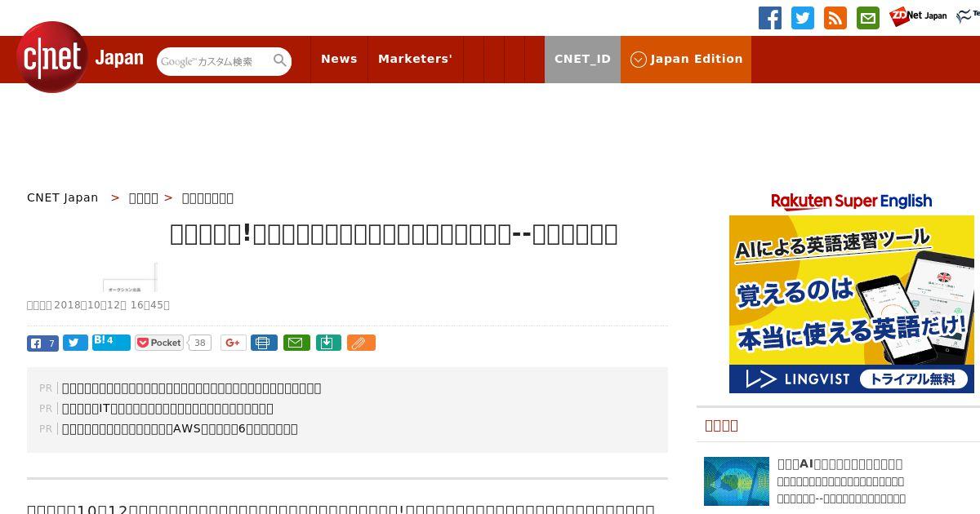The image size is (980, 514).
Task: Click the teal download/save icon
Action: tap(328, 343)
